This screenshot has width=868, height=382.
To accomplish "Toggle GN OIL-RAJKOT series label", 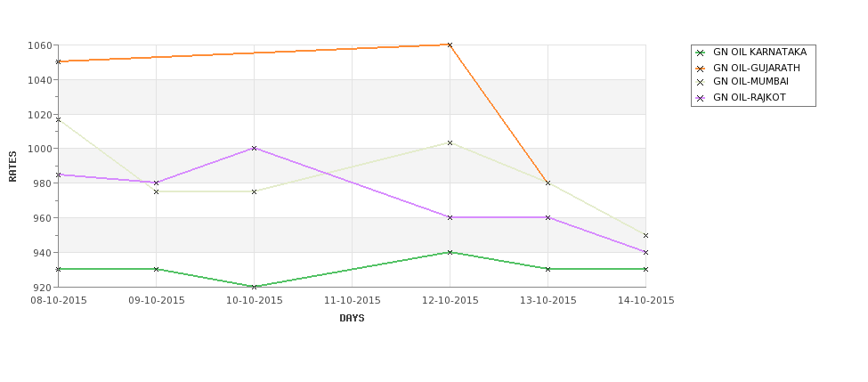I will click(x=749, y=97).
